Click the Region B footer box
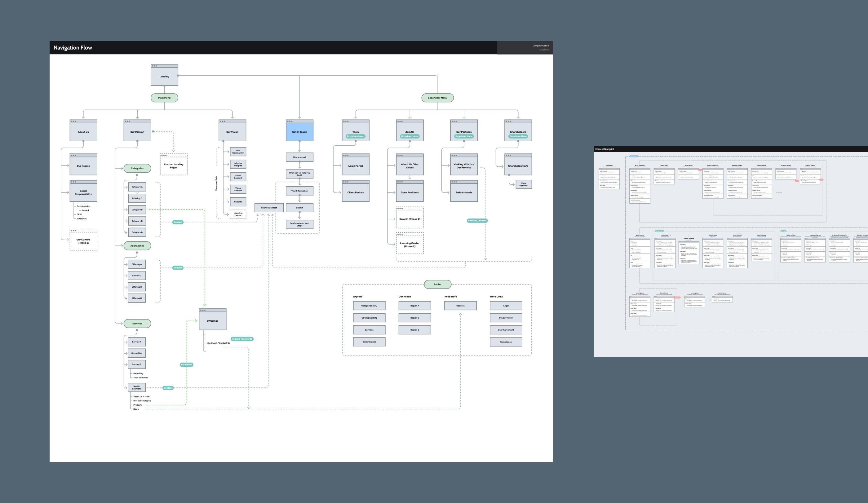Viewport: 868px width, 503px height. pos(415,318)
